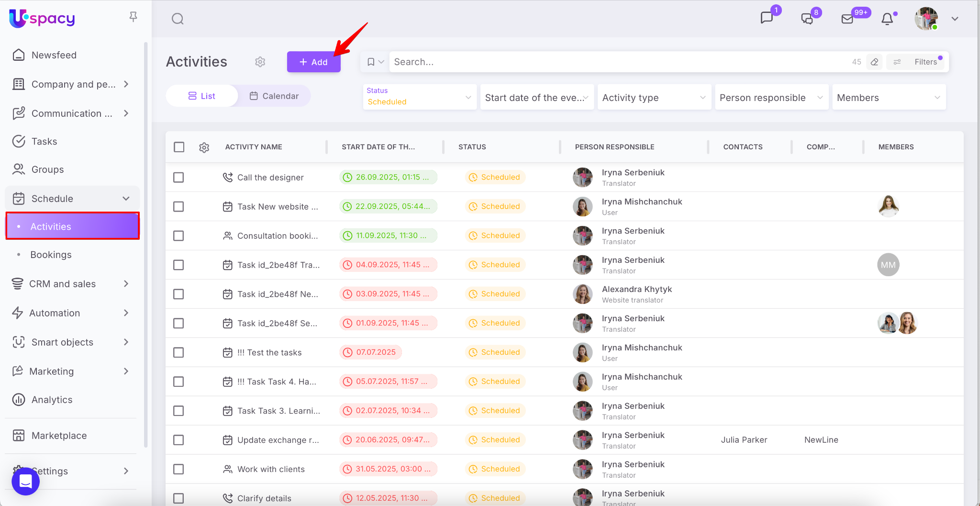This screenshot has height=506, width=980.
Task: Open Activities settings gear next to title
Action: pos(260,62)
